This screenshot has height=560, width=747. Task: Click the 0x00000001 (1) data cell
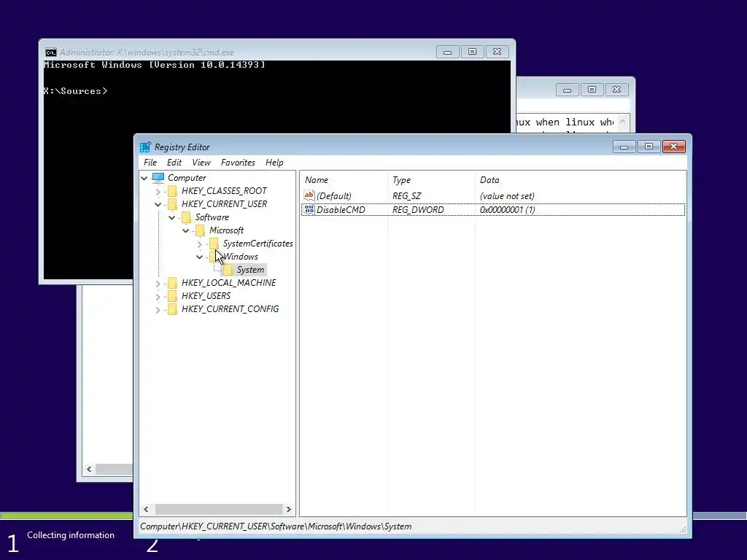click(508, 209)
